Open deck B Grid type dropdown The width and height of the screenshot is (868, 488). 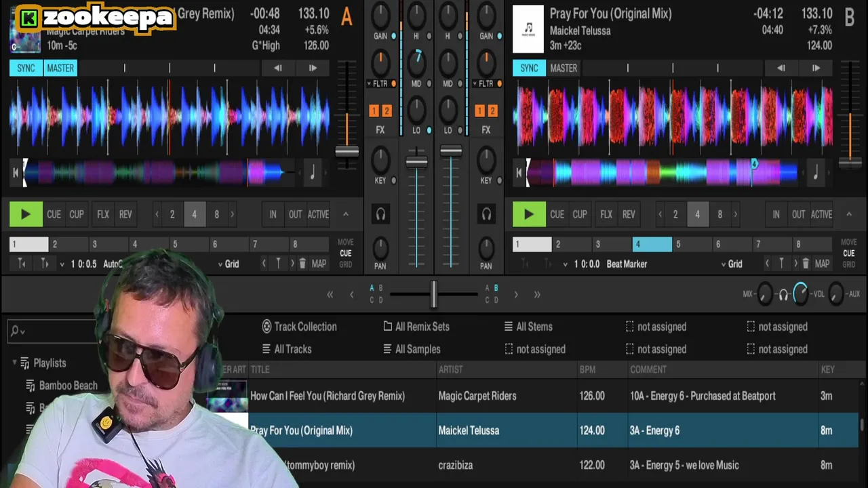coord(731,264)
